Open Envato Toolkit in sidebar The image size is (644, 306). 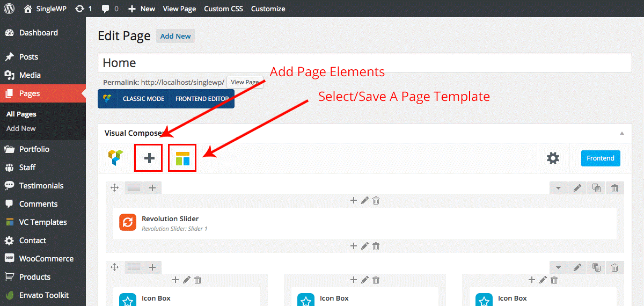point(43,295)
